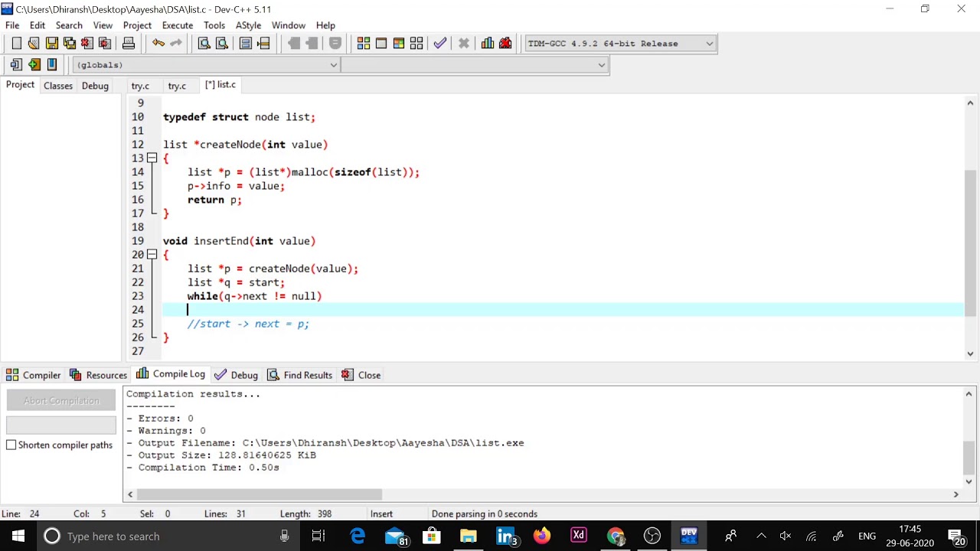The height and width of the screenshot is (551, 980).
Task: Open the Compiler bottom panel tab
Action: pos(33,375)
